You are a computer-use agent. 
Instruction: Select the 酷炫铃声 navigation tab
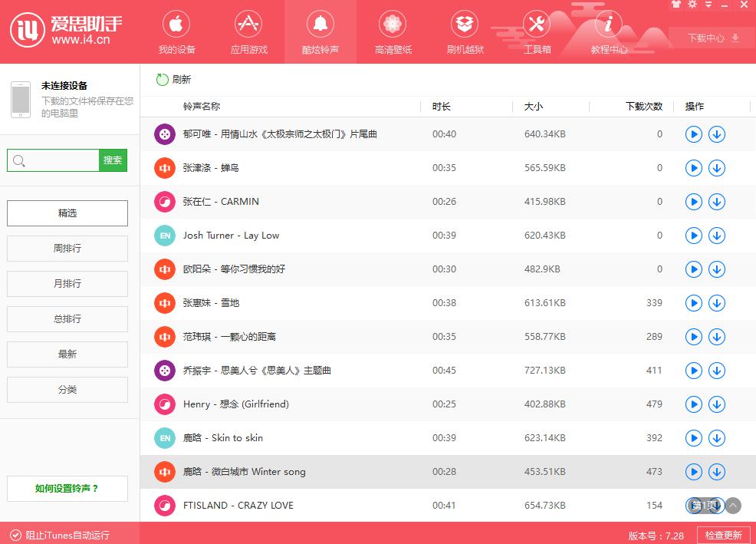[x=320, y=31]
